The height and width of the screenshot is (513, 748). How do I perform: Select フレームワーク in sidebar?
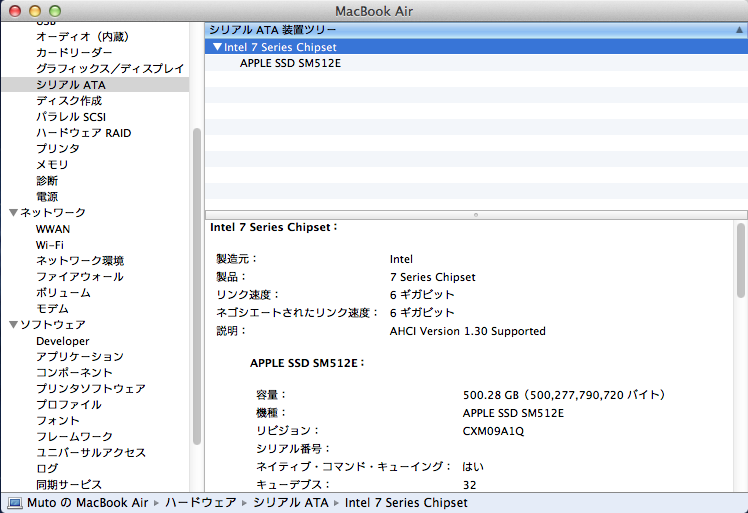(x=74, y=437)
